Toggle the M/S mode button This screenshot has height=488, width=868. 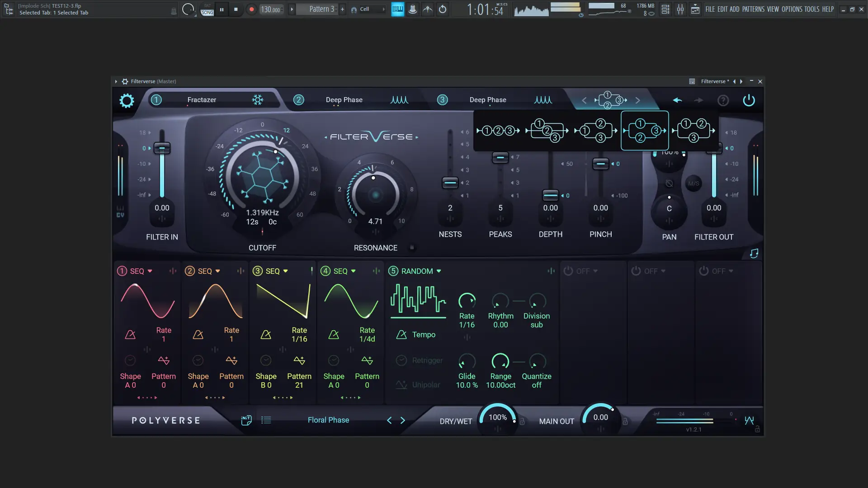693,183
